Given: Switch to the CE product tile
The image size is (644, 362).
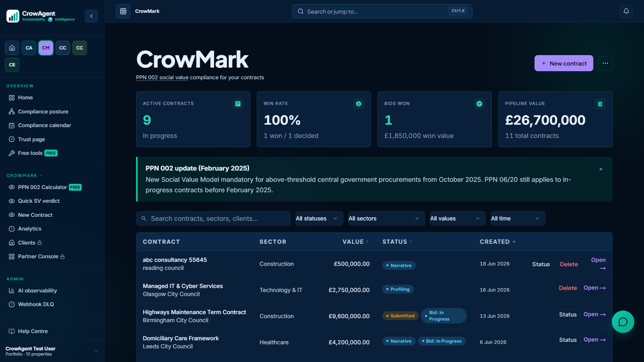Looking at the screenshot, I should pyautogui.click(x=12, y=65).
